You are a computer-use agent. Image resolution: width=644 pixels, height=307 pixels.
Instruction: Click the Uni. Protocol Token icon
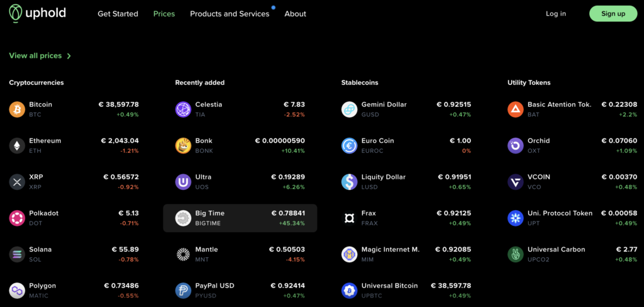coord(516,218)
